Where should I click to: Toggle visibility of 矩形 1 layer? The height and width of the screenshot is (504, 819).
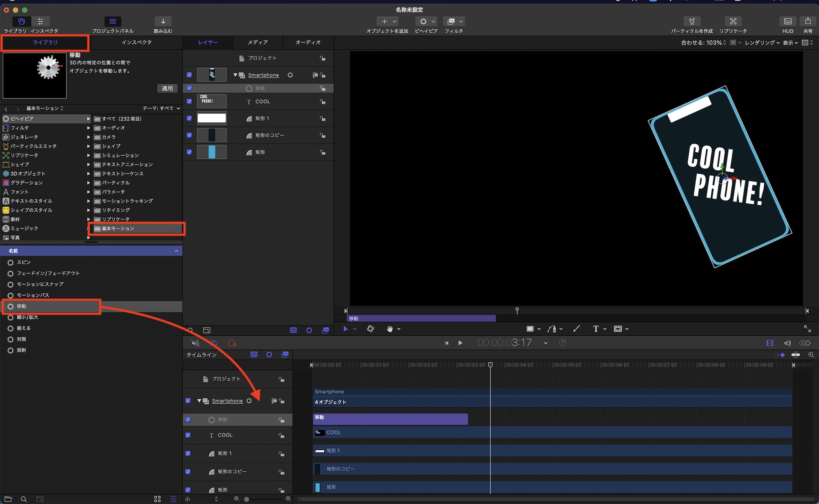pyautogui.click(x=189, y=118)
